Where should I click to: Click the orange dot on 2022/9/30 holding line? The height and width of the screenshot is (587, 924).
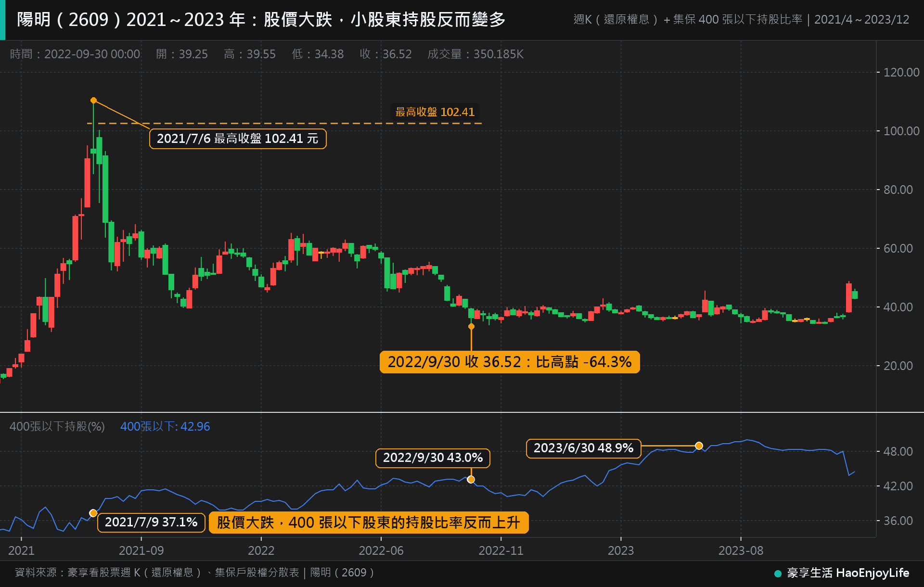tap(471, 479)
